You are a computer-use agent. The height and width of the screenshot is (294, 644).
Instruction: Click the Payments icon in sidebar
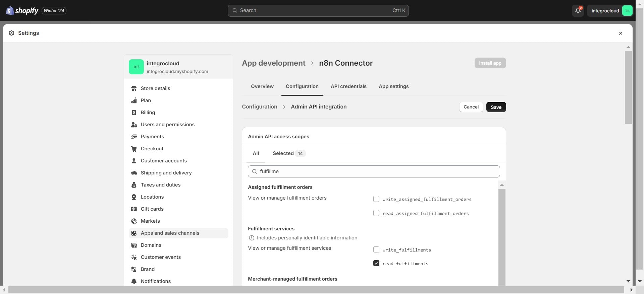134,137
